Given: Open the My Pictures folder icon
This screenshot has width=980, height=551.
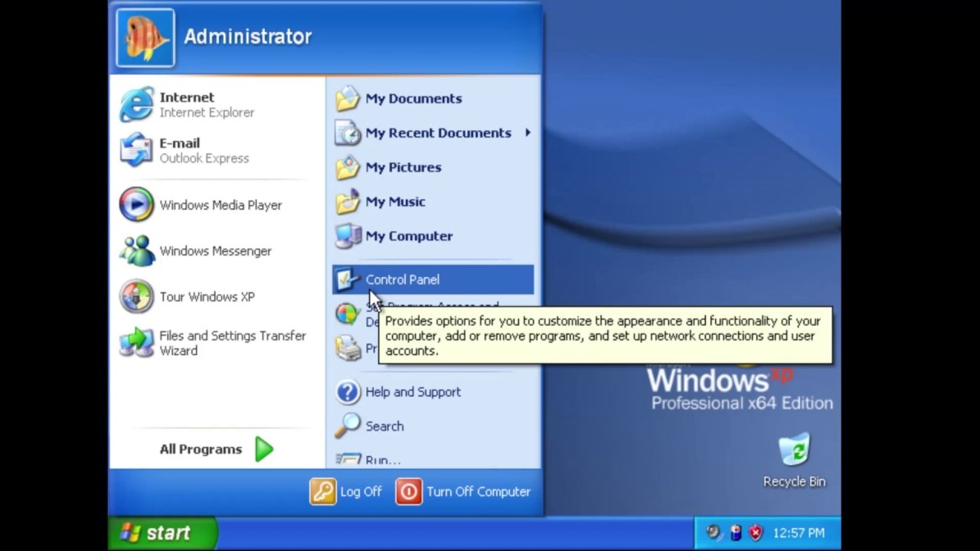Looking at the screenshot, I should click(348, 168).
